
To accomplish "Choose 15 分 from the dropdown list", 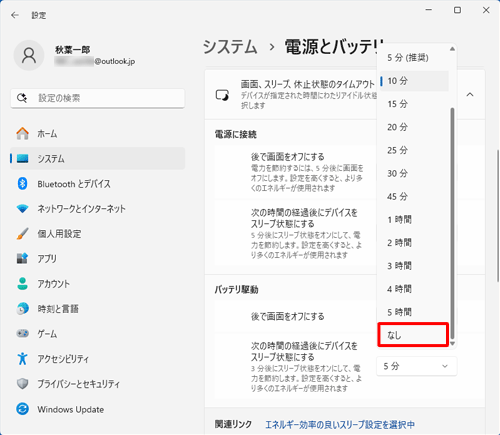I will tap(414, 104).
